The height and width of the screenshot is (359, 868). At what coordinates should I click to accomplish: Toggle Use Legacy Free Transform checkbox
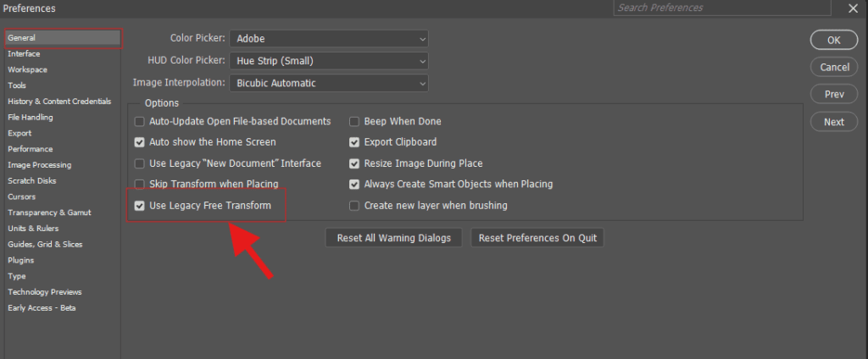click(x=140, y=206)
